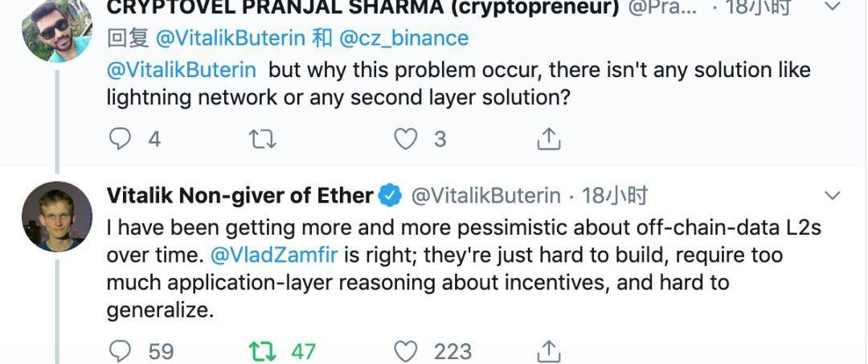Reply to Pranjal Sharma's tweet
This screenshot has height=364, width=868.
(x=120, y=139)
